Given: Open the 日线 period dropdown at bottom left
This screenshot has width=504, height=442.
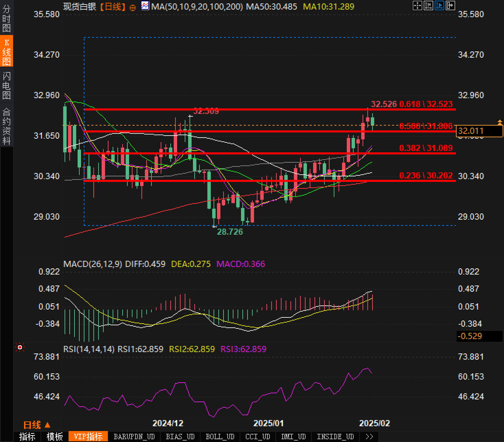Looking at the screenshot, I should [x=37, y=425].
